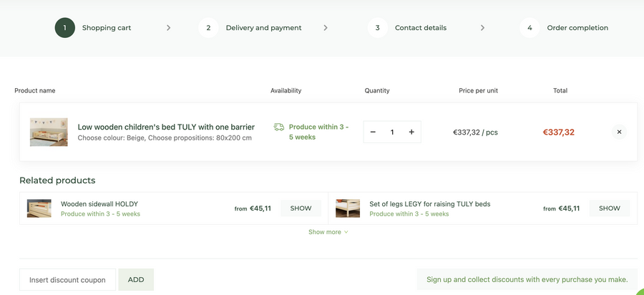The width and height of the screenshot is (644, 295).
Task: Go to the Contact details step
Action: [420, 28]
